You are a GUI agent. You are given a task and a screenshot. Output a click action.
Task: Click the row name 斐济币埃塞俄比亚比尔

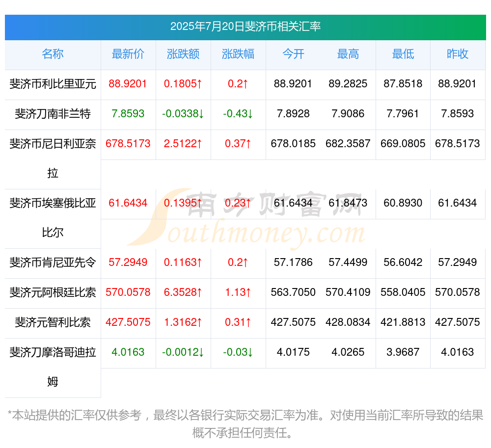[53, 218]
